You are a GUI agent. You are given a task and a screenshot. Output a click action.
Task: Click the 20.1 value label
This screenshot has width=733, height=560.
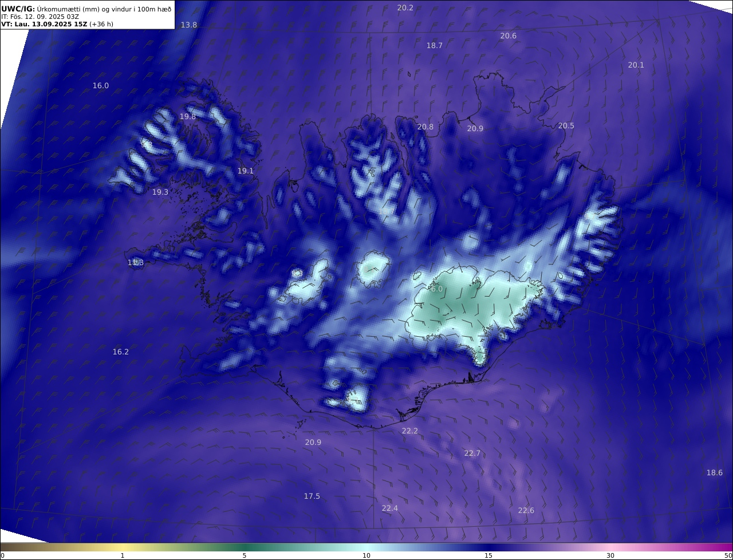tap(636, 65)
